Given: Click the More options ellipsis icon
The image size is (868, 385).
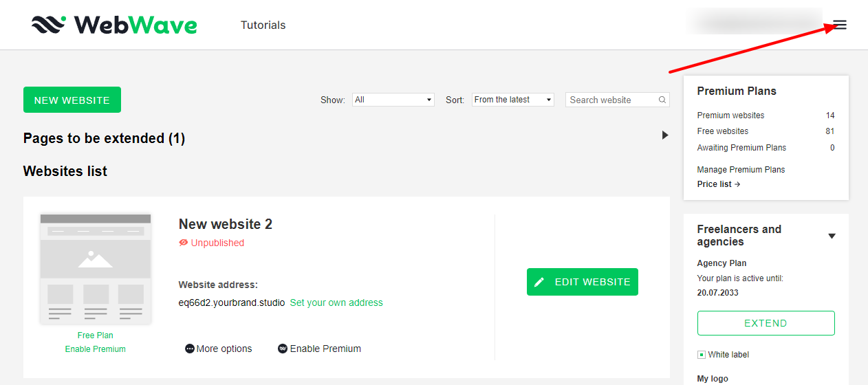Looking at the screenshot, I should click(190, 349).
